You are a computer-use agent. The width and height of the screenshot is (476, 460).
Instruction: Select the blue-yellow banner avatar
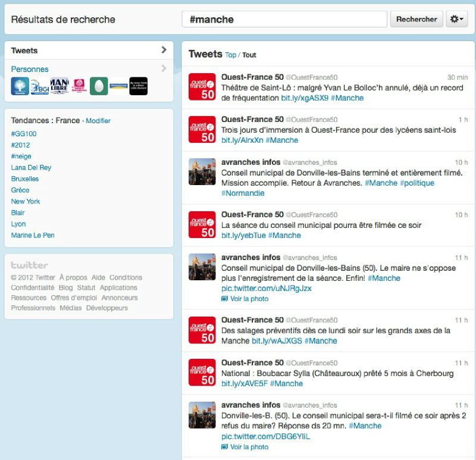(118, 86)
